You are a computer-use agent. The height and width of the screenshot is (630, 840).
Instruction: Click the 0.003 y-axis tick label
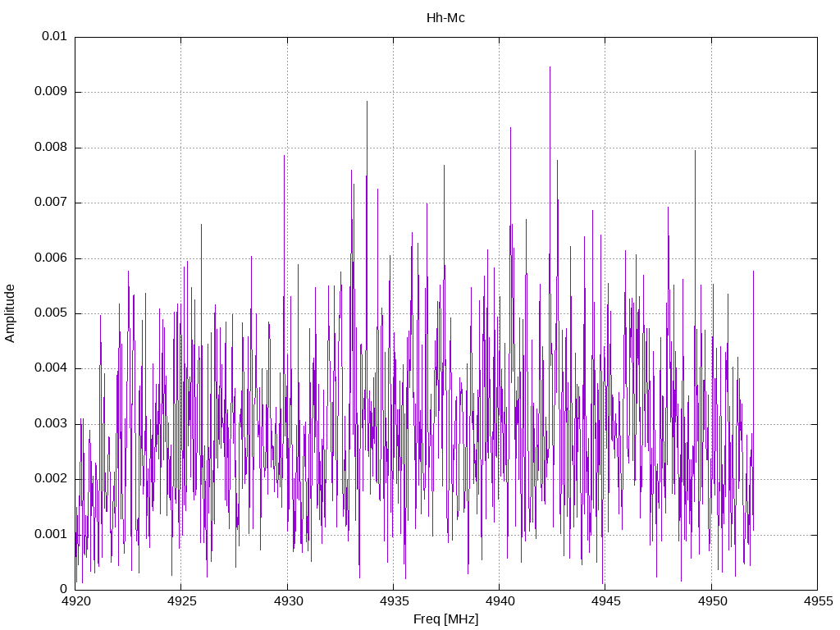click(50, 424)
